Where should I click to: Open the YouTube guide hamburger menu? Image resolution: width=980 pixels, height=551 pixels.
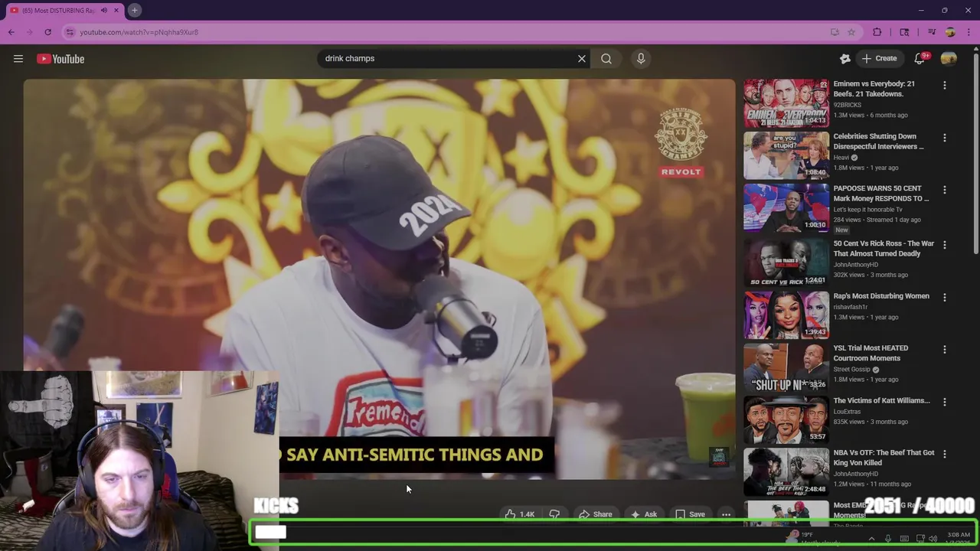18,59
